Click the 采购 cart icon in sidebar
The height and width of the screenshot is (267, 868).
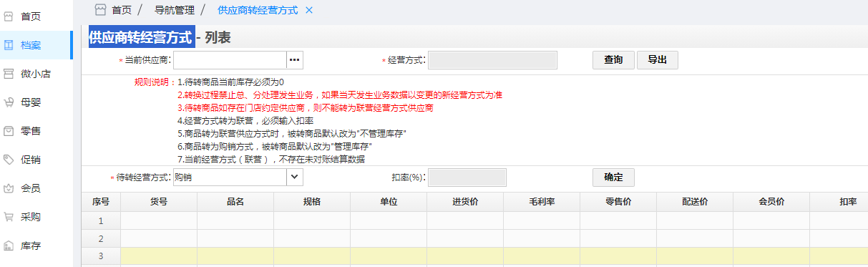(9, 217)
